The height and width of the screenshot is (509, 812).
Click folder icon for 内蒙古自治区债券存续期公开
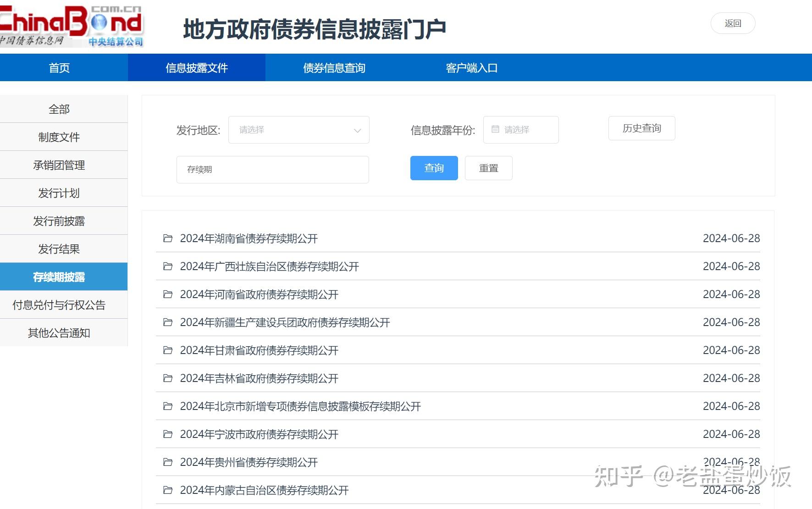click(x=168, y=490)
